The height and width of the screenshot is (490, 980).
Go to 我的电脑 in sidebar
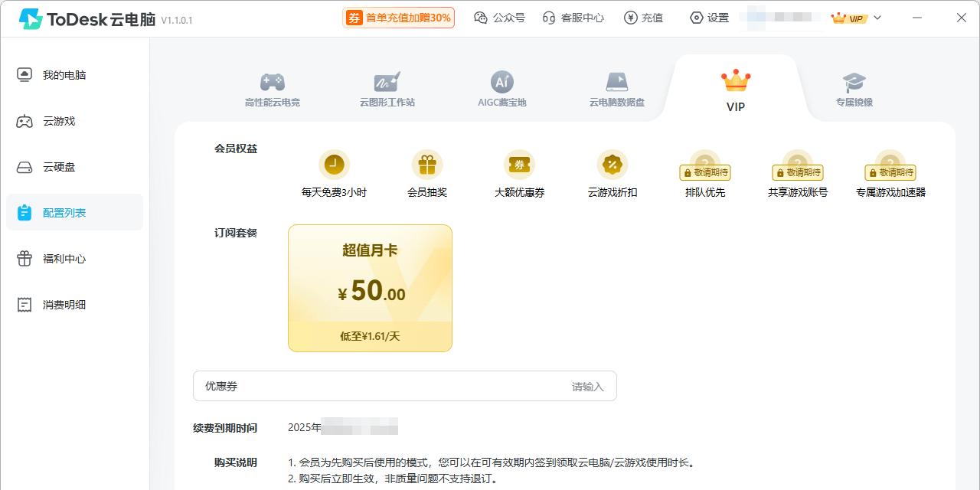click(x=74, y=75)
